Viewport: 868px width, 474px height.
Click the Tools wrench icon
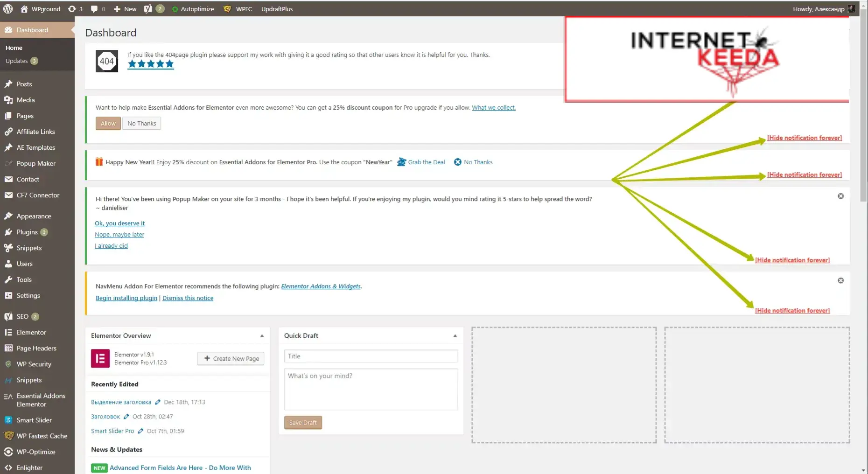tap(8, 279)
